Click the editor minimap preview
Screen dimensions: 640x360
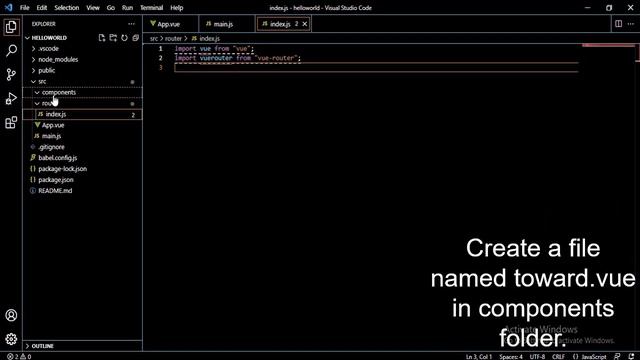tap(608, 46)
